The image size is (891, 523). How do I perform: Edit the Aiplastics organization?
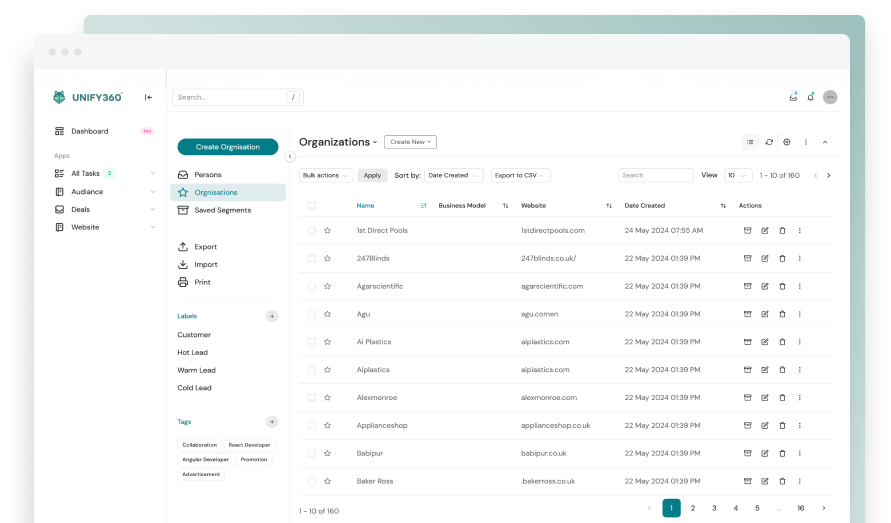(x=765, y=370)
